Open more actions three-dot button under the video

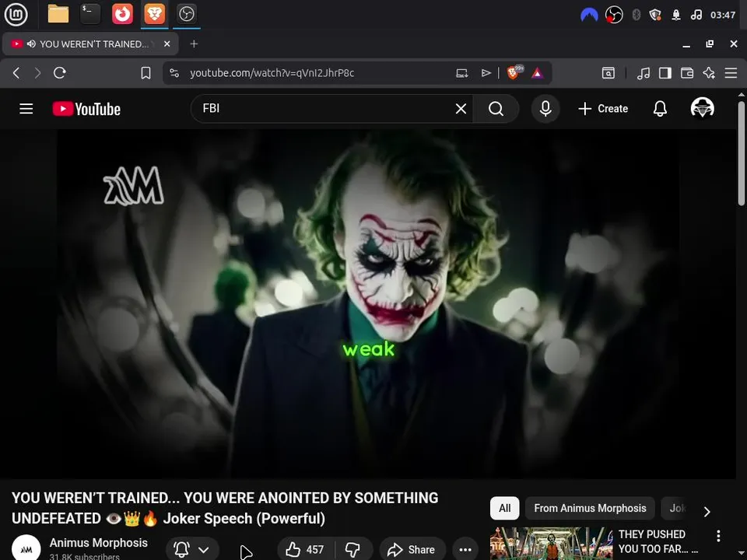click(465, 550)
